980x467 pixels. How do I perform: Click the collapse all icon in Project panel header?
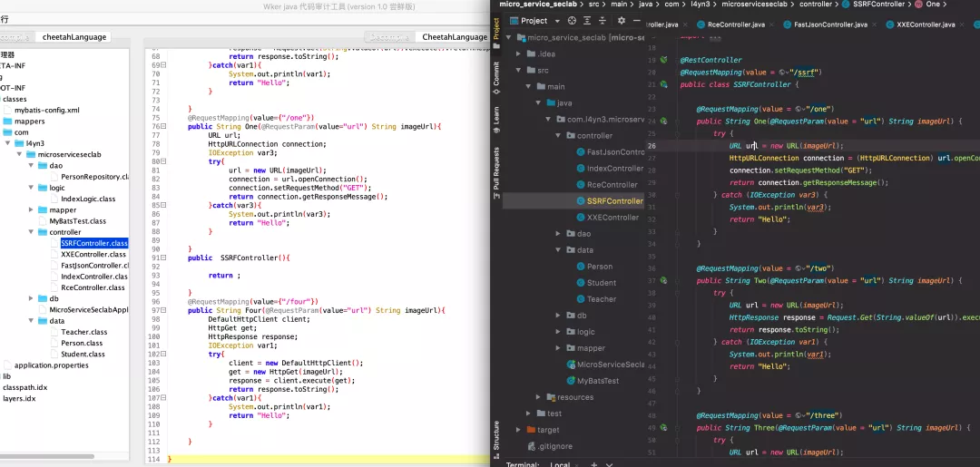click(603, 21)
